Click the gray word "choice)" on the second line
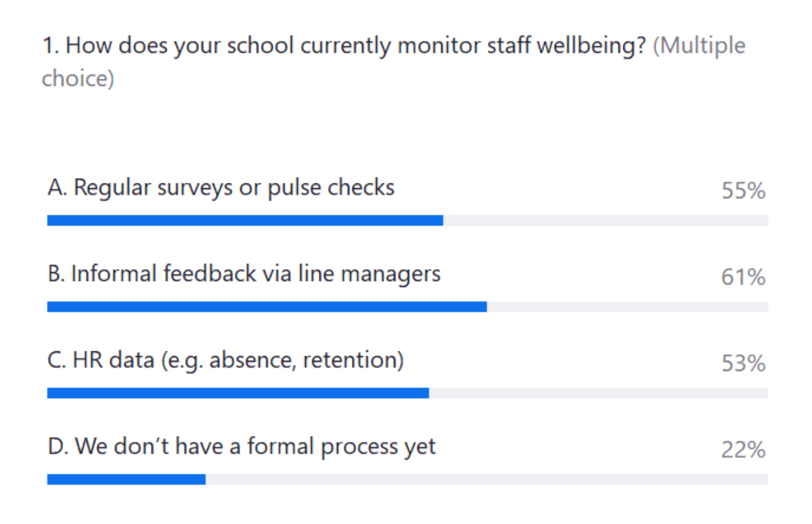 (78, 79)
